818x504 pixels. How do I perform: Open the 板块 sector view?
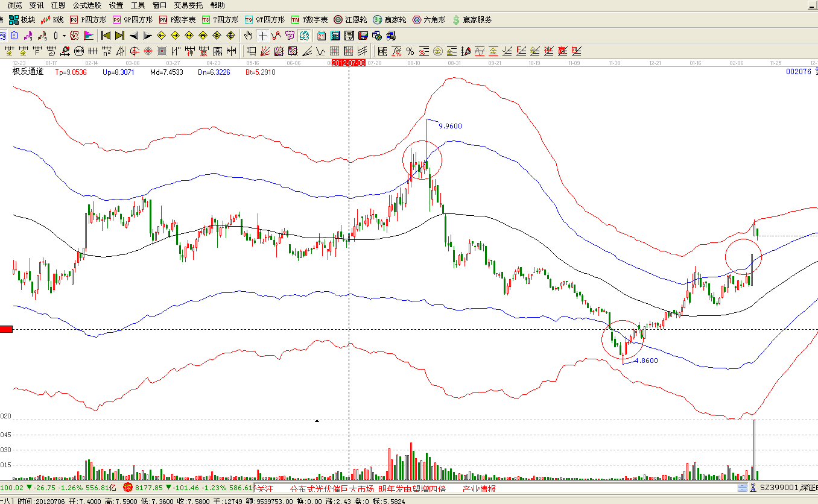(x=22, y=20)
